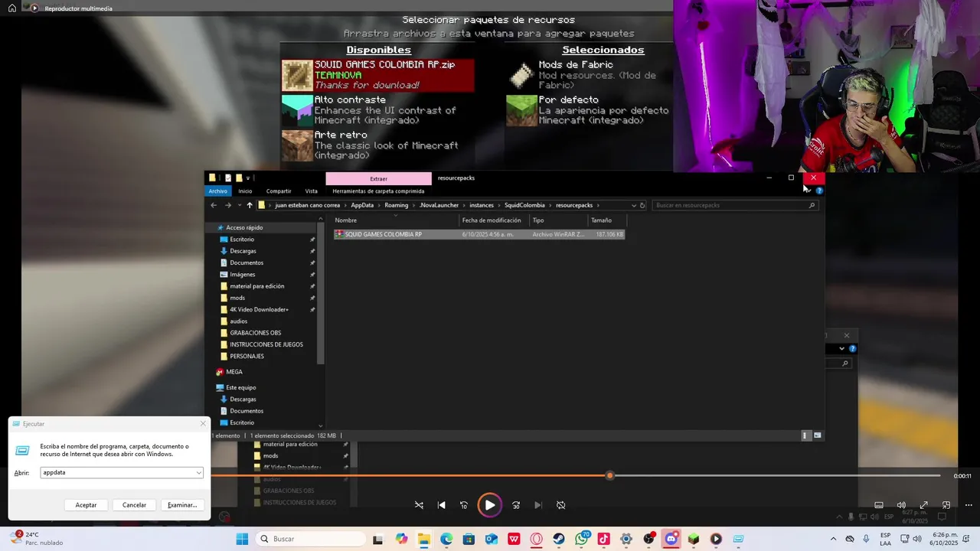Open the Compartir ribbon tab

point(279,191)
